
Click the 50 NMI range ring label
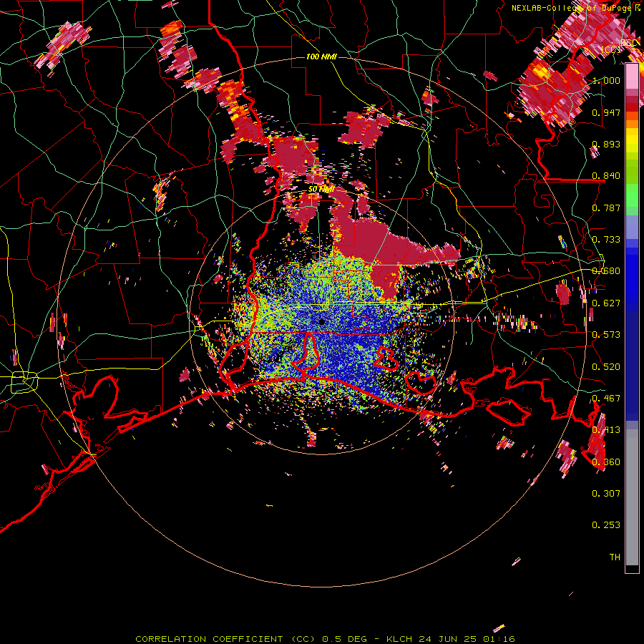pyautogui.click(x=321, y=190)
